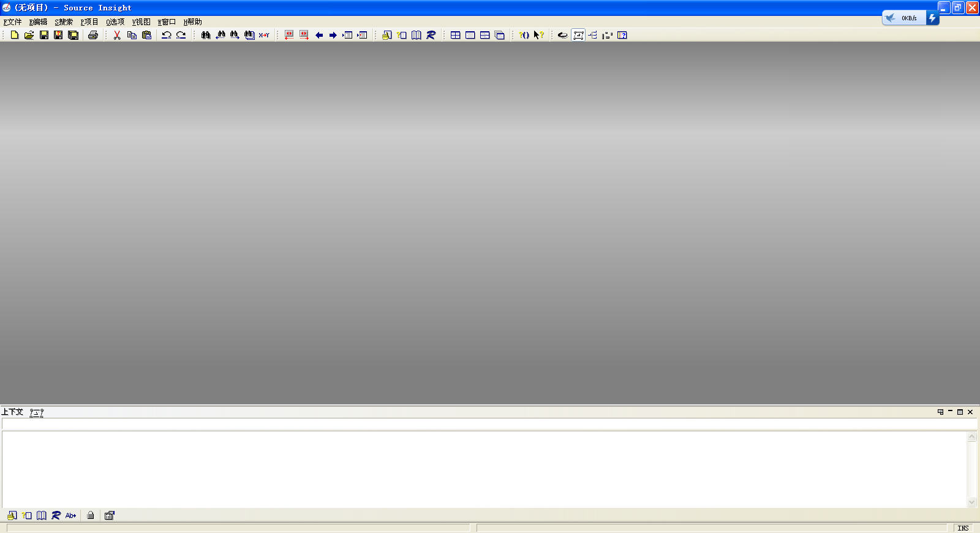Image resolution: width=980 pixels, height=533 pixels.
Task: Click the single-window layout icon
Action: tap(470, 35)
